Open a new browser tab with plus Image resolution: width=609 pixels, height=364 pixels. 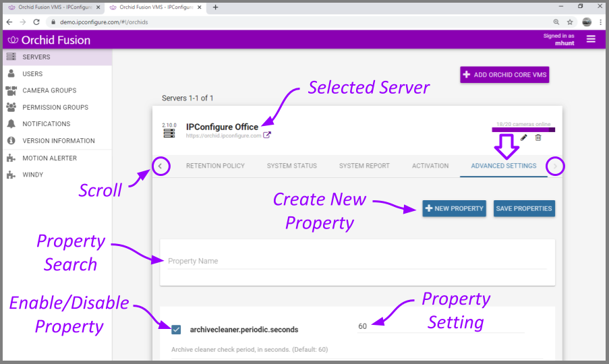point(216,7)
